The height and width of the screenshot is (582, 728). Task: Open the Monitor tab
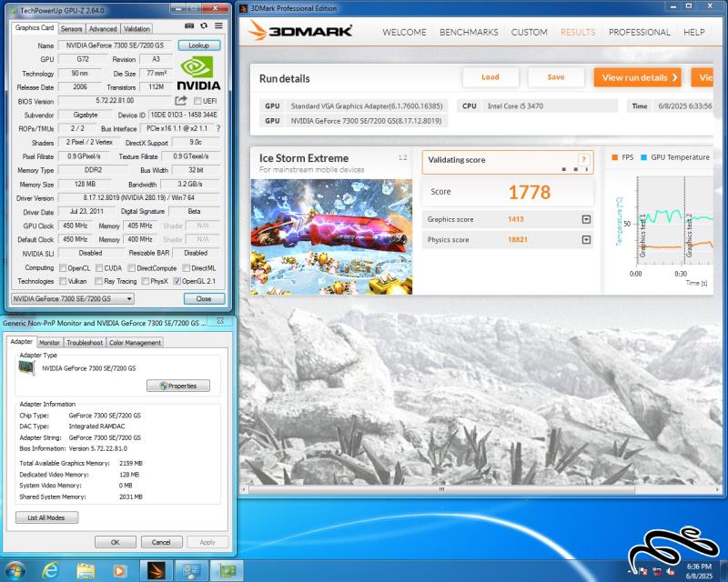coord(49,343)
